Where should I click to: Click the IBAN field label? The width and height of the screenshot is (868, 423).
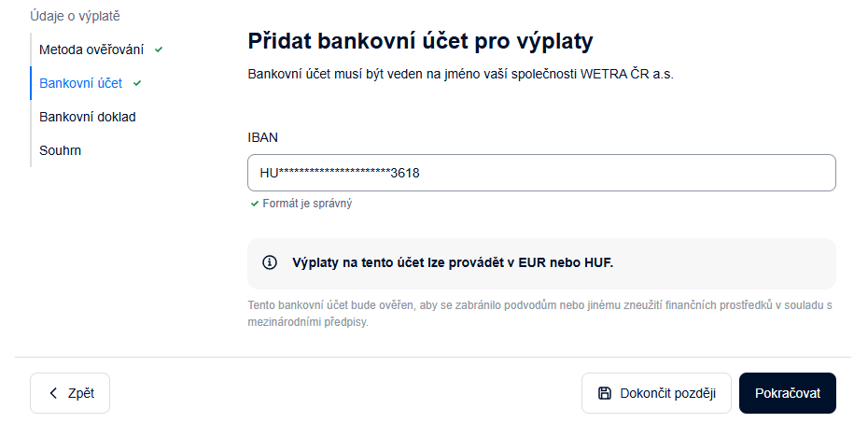[x=262, y=137]
